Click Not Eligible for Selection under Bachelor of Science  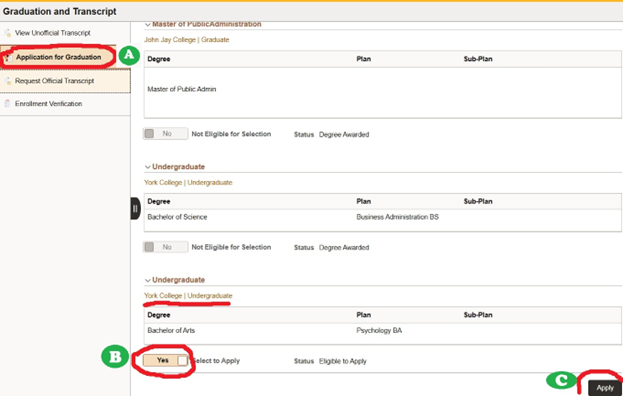click(x=231, y=247)
